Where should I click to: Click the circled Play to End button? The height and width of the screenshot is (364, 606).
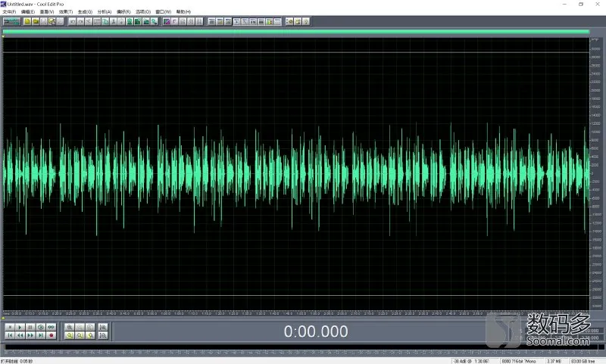click(41, 327)
